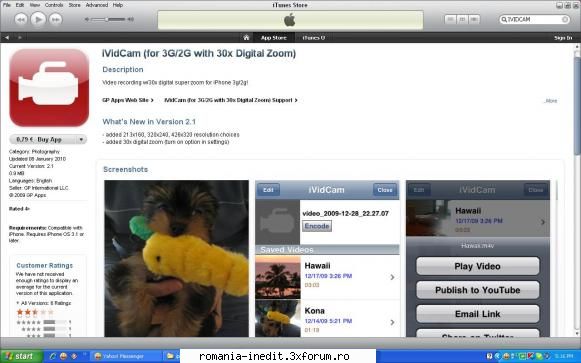Click the Close button in iVidCam screenshot
The height and width of the screenshot is (363, 581).
pyautogui.click(x=385, y=190)
